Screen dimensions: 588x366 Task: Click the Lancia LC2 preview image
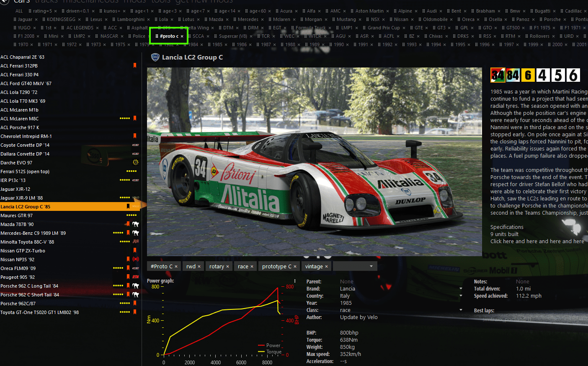tap(314, 161)
